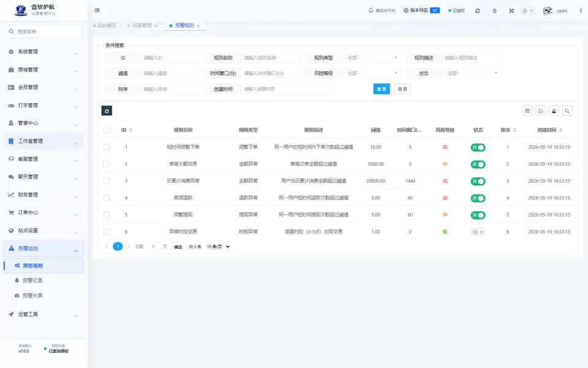588x368 pixels.
Task: Click the blue 搜索 button
Action: pos(382,89)
